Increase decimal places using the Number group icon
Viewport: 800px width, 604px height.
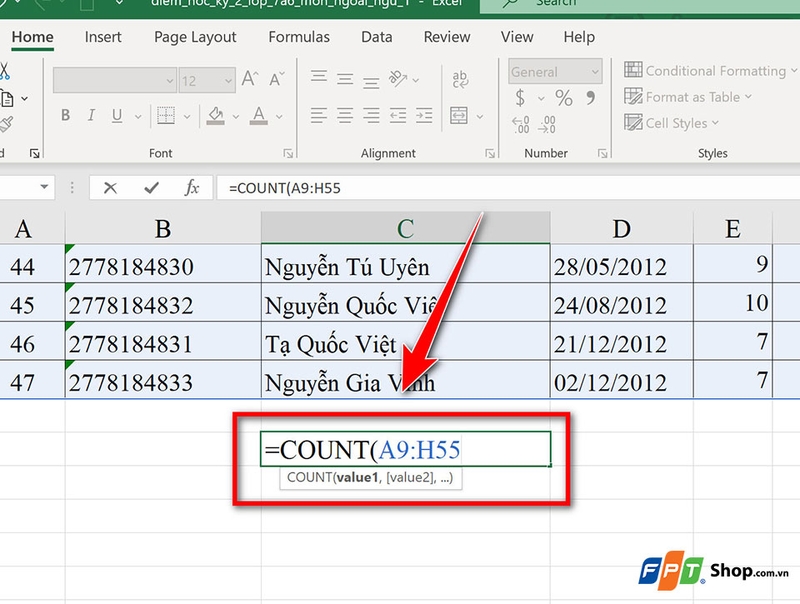click(519, 122)
